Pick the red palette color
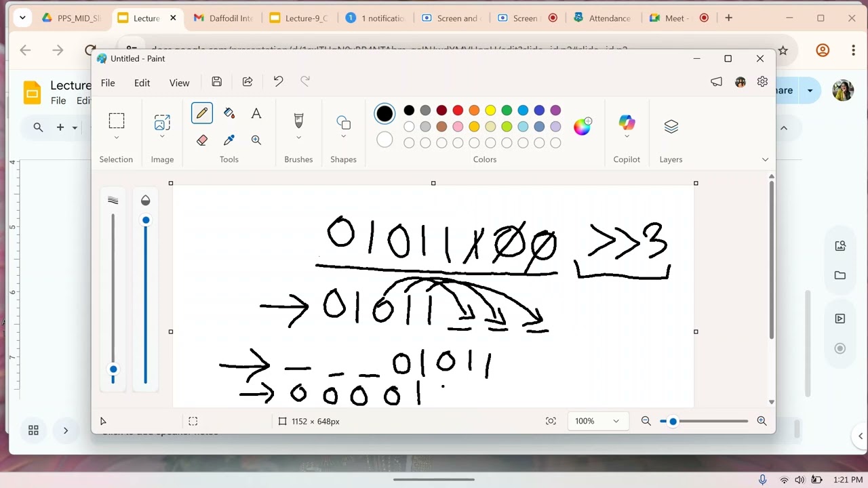Viewport: 868px width, 488px height. (458, 110)
